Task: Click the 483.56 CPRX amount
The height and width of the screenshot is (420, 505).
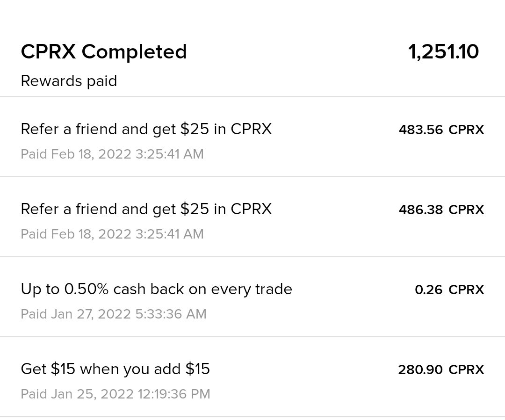Action: 441,130
